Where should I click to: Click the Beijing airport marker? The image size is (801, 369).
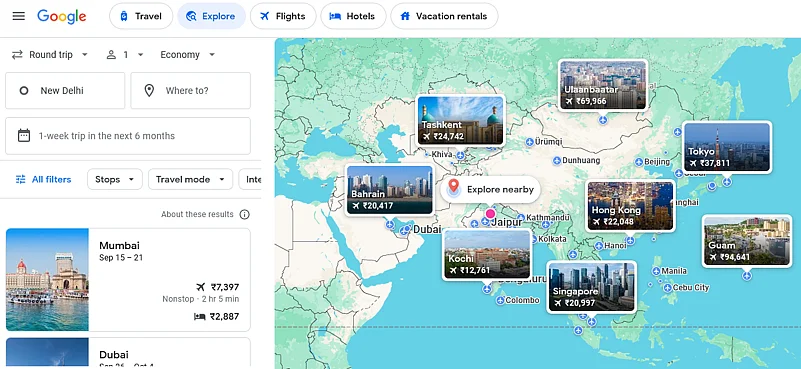639,162
